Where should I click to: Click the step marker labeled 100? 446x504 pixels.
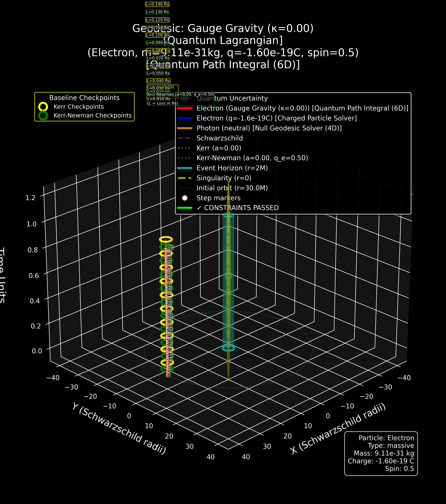[x=170, y=247]
